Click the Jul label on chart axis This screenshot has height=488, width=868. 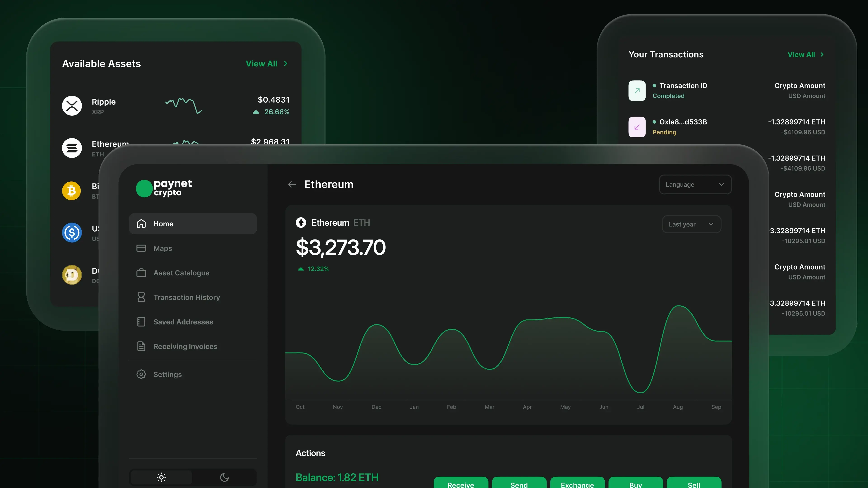pos(641,407)
